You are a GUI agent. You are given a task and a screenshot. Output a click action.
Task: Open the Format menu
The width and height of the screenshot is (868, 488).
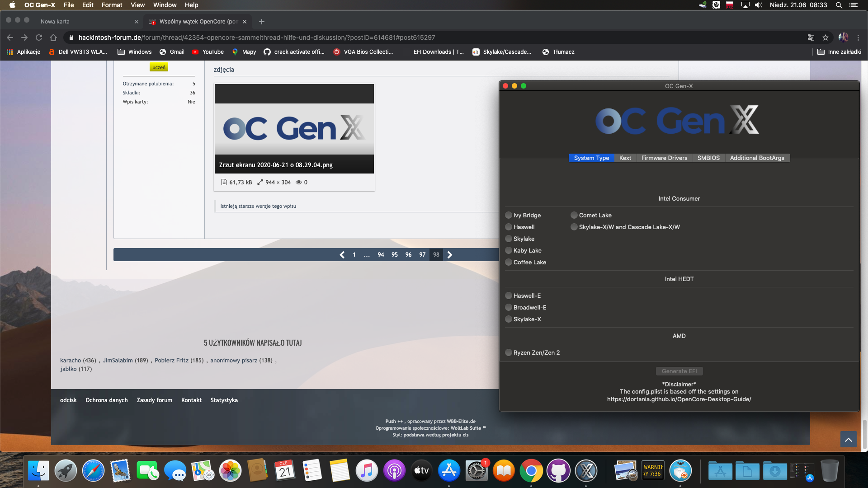click(112, 5)
